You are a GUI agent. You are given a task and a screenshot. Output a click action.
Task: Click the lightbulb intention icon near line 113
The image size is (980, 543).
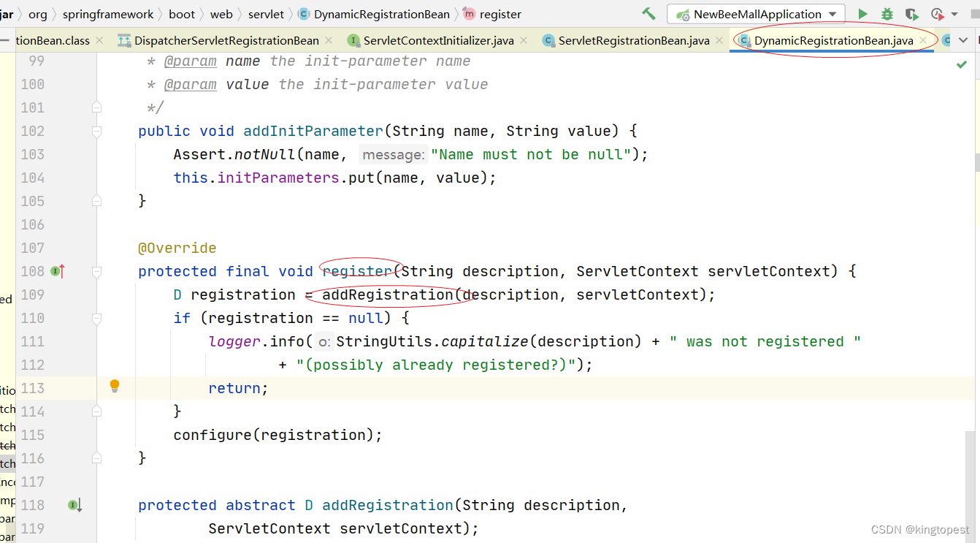pyautogui.click(x=115, y=386)
